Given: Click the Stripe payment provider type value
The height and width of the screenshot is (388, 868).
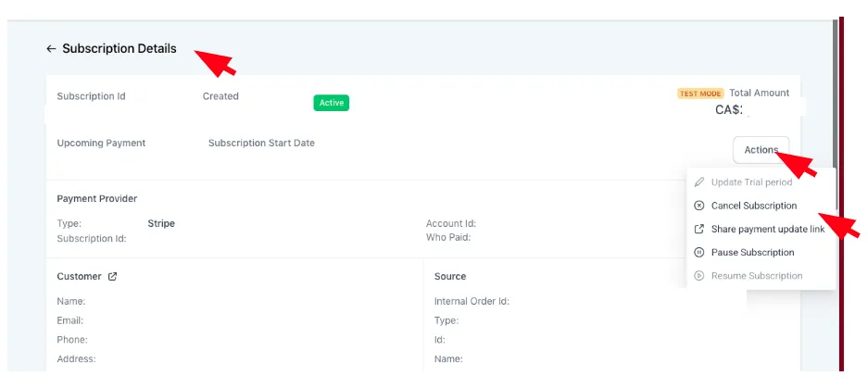Looking at the screenshot, I should 161,223.
